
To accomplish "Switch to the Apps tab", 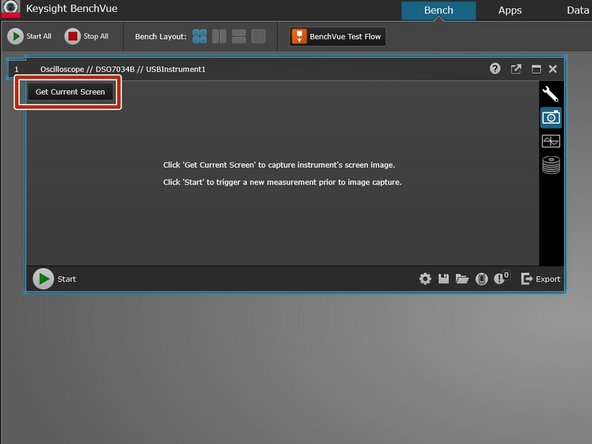I will click(x=510, y=10).
